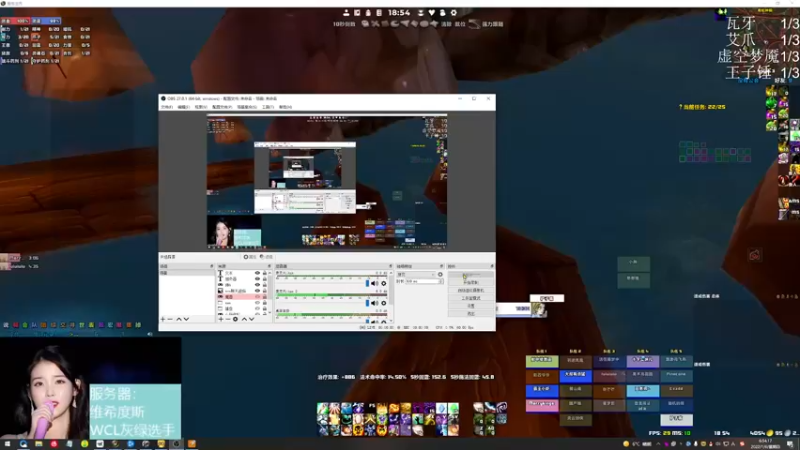Mute the first audio mixer channel
Image resolution: width=800 pixels, height=450 pixels.
pyautogui.click(x=374, y=283)
